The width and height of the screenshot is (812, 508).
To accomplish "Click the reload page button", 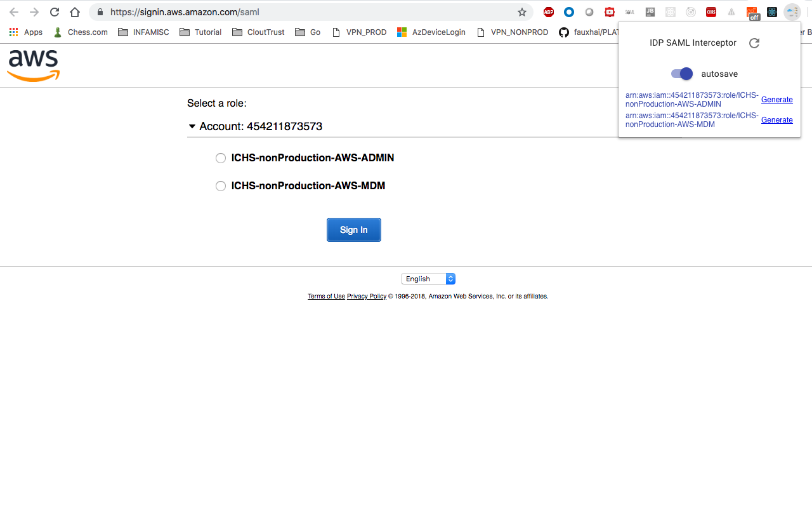I will 54,11.
